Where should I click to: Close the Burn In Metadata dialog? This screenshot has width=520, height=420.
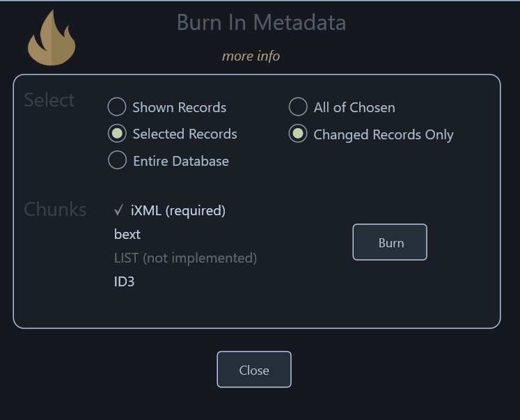254,369
